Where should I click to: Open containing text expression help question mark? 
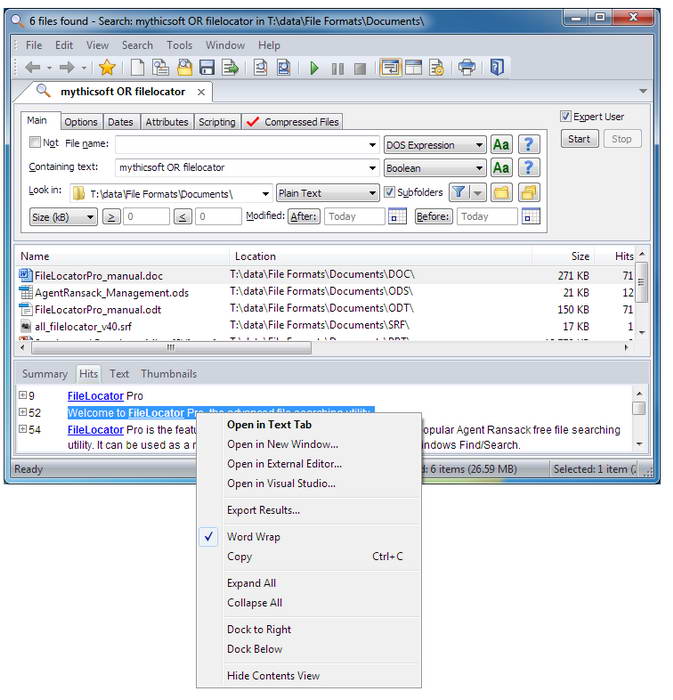coord(529,168)
